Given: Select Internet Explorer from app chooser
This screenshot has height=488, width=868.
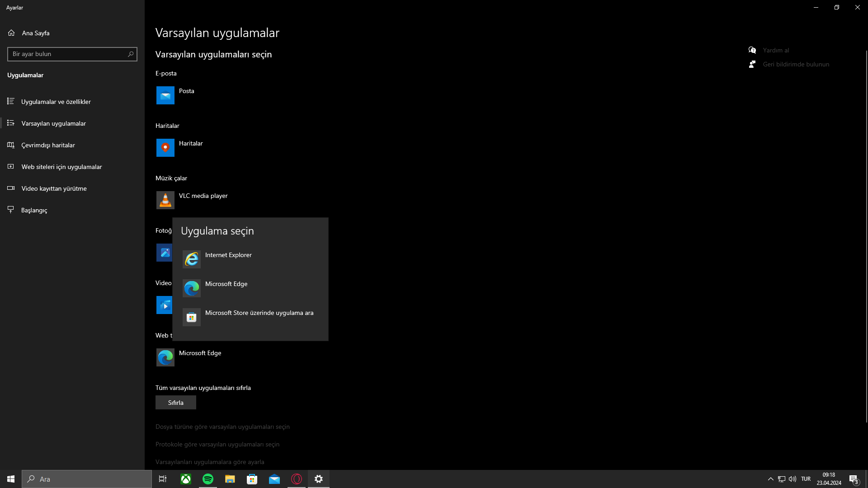Looking at the screenshot, I should point(228,259).
